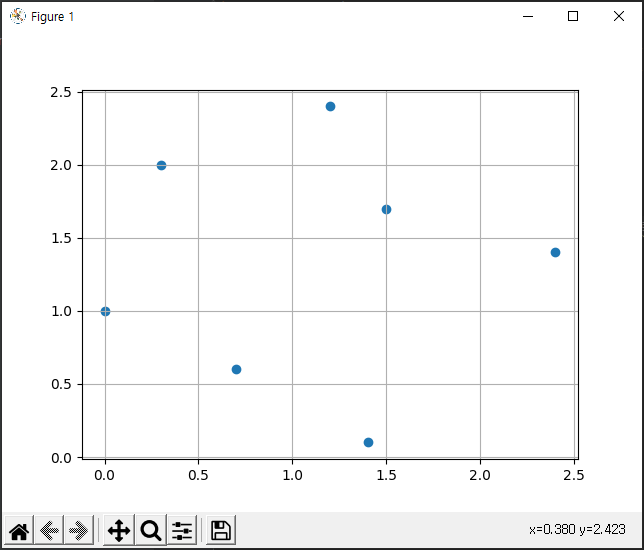
Task: Click the y-axis tick label 1.0
Action: pos(61,312)
